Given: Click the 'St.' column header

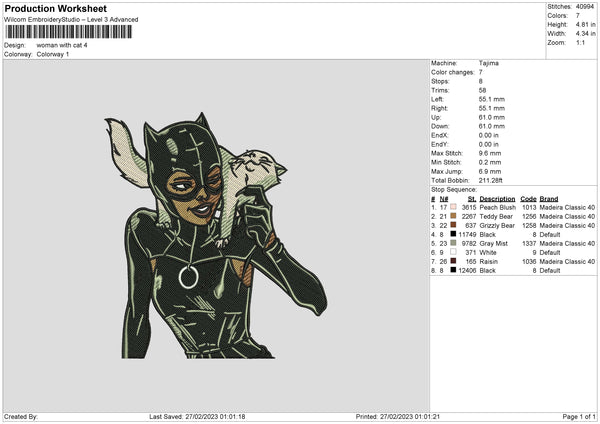Looking at the screenshot, I should click(x=472, y=199).
